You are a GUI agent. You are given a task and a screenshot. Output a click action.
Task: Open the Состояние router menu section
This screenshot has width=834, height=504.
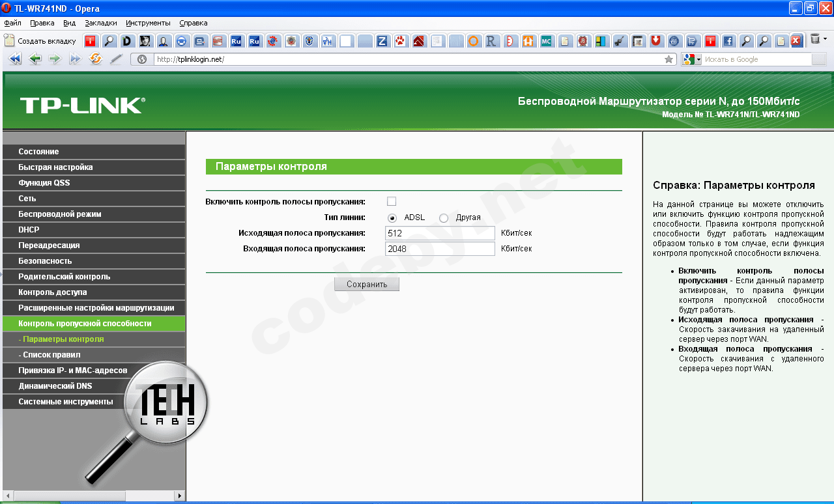coord(94,152)
